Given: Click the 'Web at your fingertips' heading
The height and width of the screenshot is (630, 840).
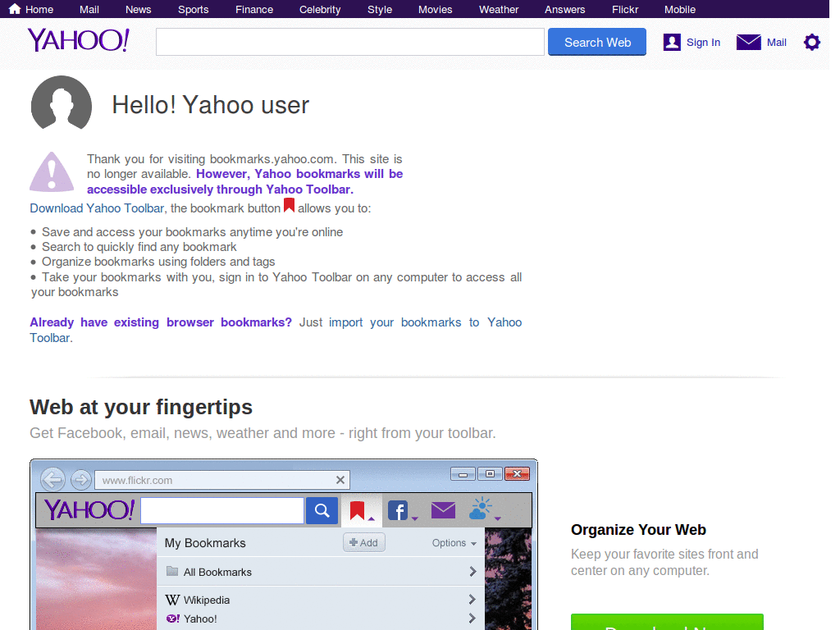Looking at the screenshot, I should 141,407.
